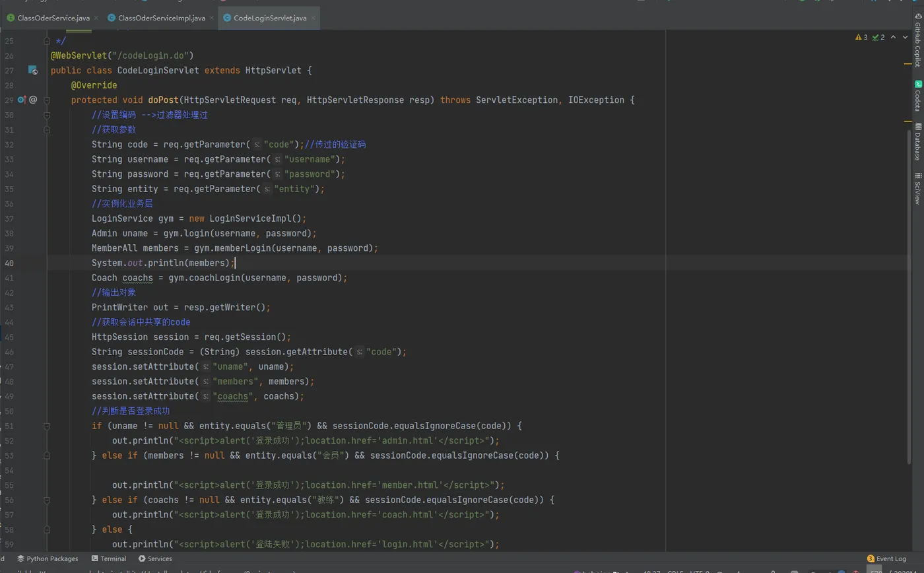Click req.getSession() on line 45
Screen dimensions: 924x573
click(x=245, y=337)
